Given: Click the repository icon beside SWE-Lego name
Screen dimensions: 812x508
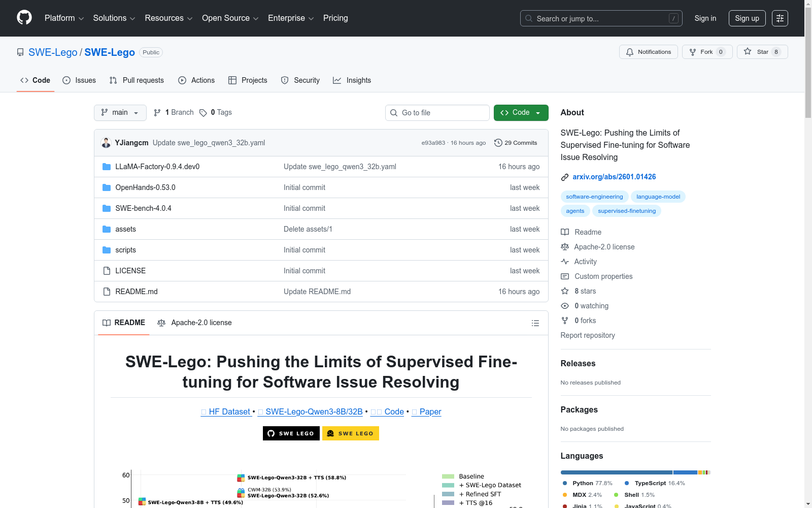Looking at the screenshot, I should tap(20, 52).
